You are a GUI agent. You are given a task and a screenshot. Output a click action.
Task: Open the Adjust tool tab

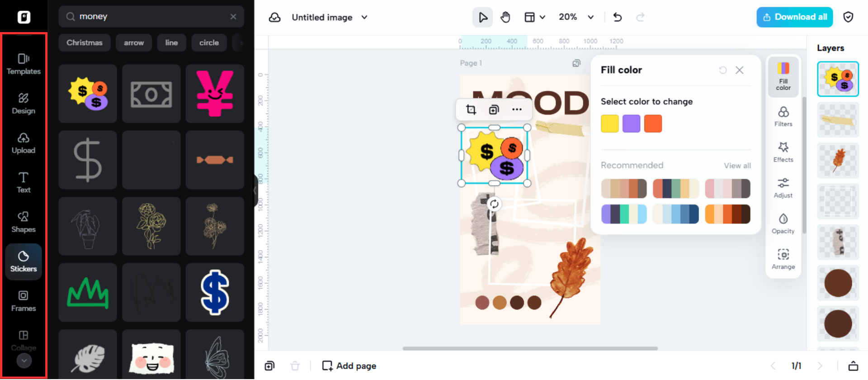point(783,188)
